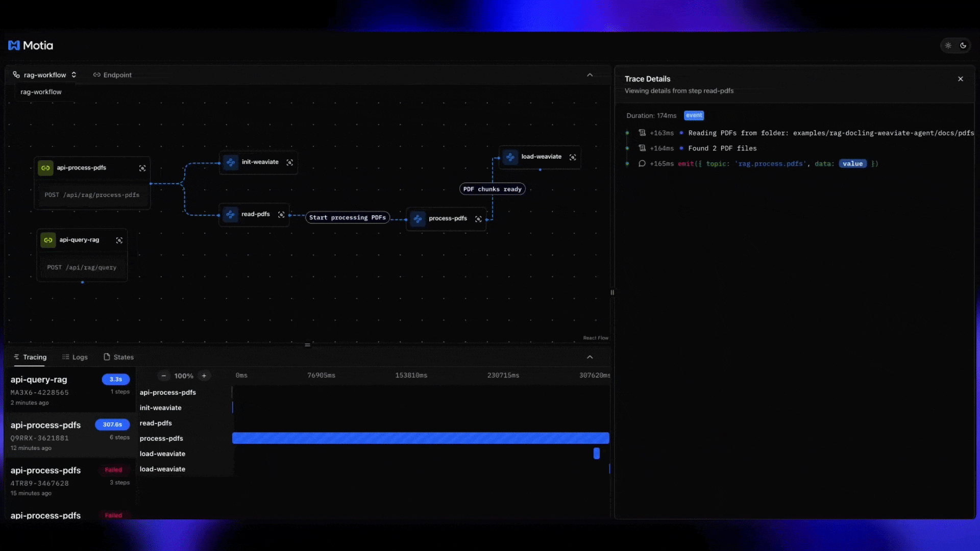
Task: Click the event icon on process-pdfs node
Action: tap(418, 219)
